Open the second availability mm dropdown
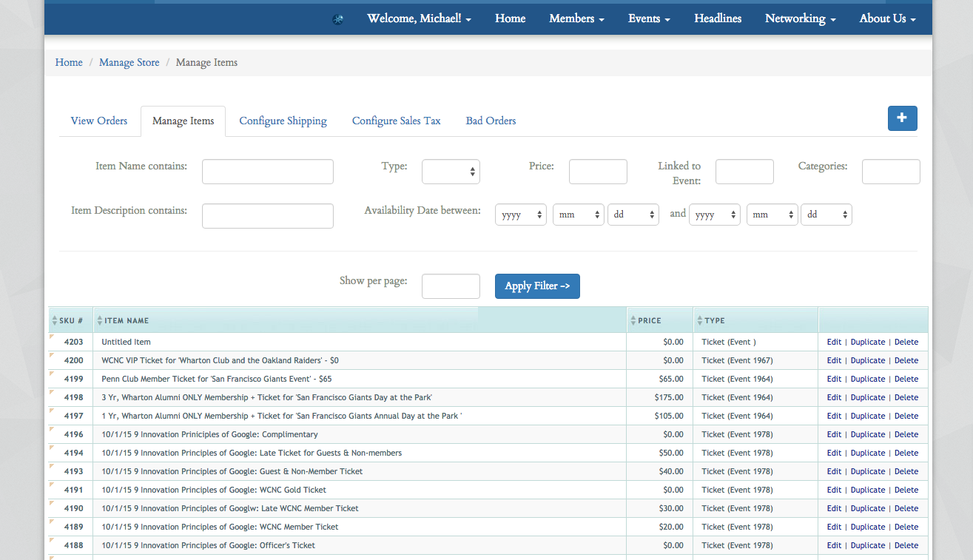The image size is (973, 560). click(x=772, y=215)
